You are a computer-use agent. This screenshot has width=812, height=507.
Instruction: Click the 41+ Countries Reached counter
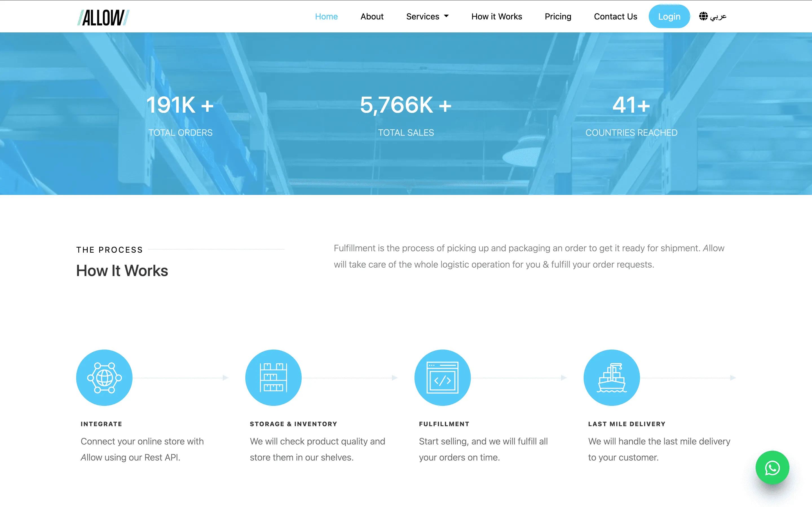631,105
